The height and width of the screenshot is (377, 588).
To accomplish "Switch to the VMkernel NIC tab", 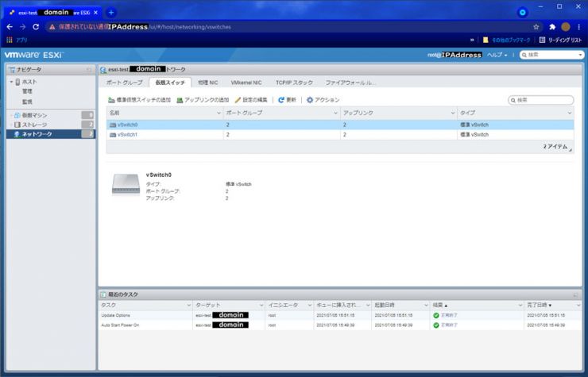I will (x=246, y=83).
